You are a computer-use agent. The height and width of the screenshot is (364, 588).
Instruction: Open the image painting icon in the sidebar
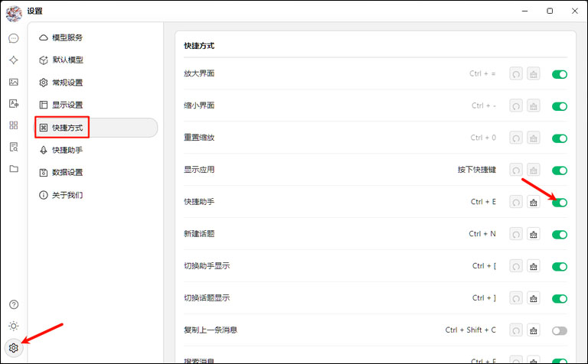pyautogui.click(x=14, y=82)
